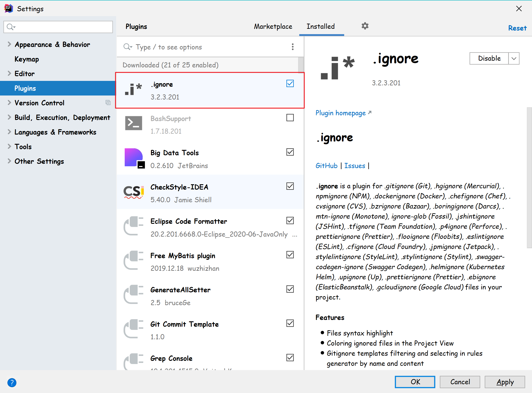Viewport: 532px width, 393px height.
Task: Toggle the Git Commit Template checkbox
Action: tap(290, 323)
